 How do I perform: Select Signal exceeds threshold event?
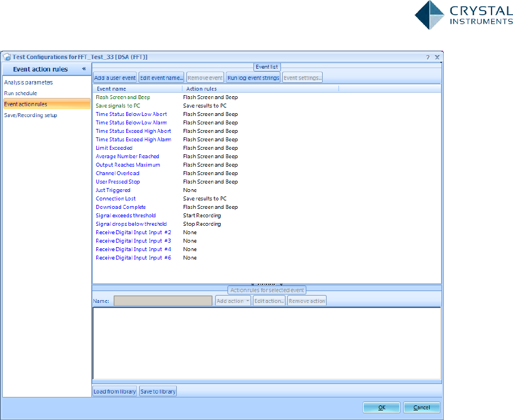coord(126,216)
